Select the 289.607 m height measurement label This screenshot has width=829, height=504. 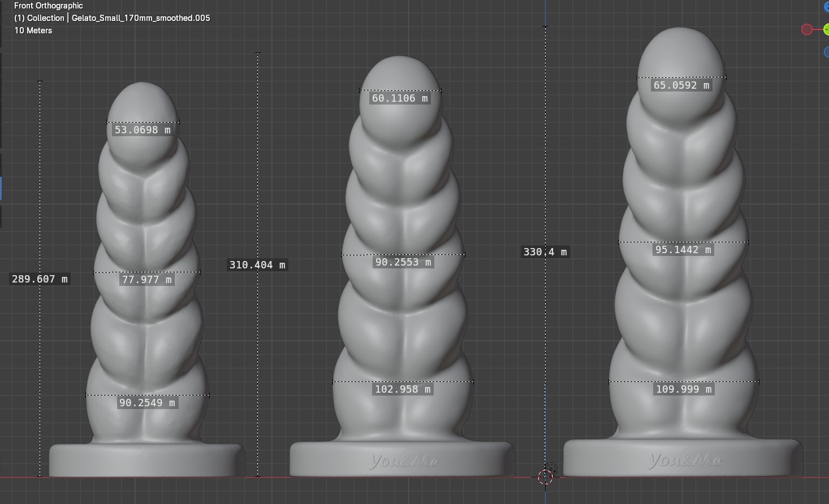coord(40,279)
